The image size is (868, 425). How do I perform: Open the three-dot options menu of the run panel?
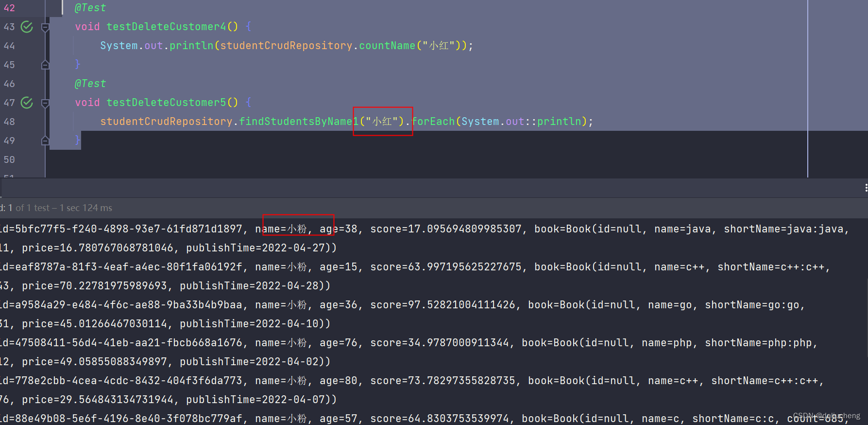click(866, 188)
